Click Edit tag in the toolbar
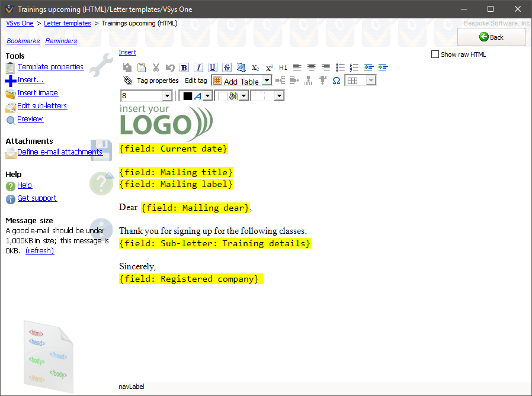This screenshot has width=532, height=396. (x=196, y=81)
